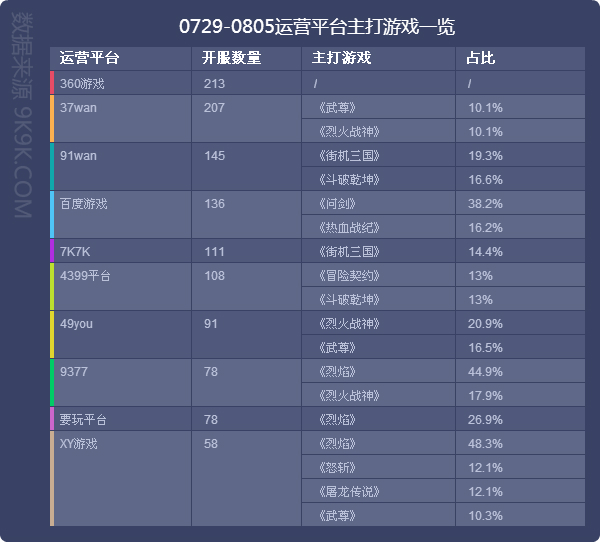Viewport: 600px width, 542px height.
Task: Click the 20.9% share value
Action: point(485,324)
